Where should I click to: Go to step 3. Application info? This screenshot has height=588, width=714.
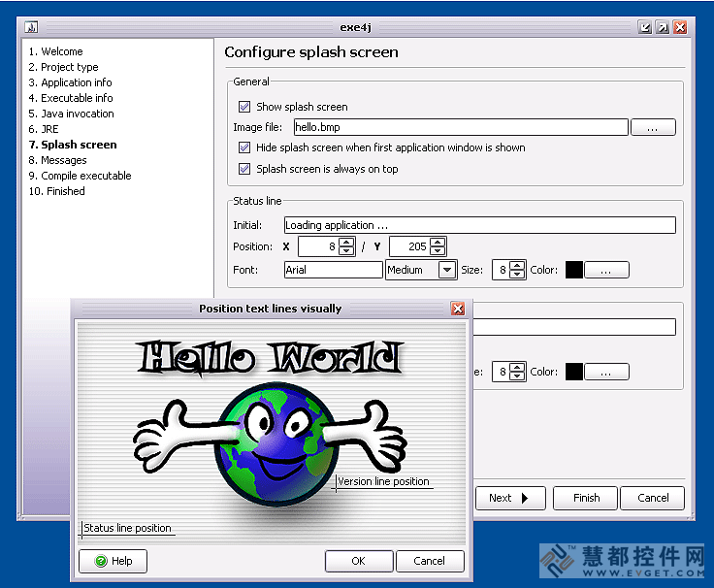click(70, 82)
